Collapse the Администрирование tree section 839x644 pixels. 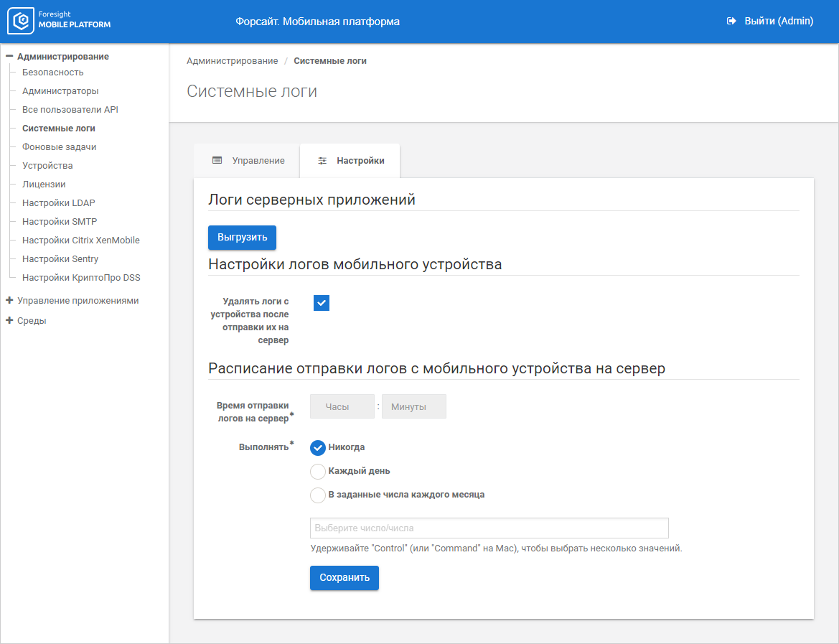point(9,56)
